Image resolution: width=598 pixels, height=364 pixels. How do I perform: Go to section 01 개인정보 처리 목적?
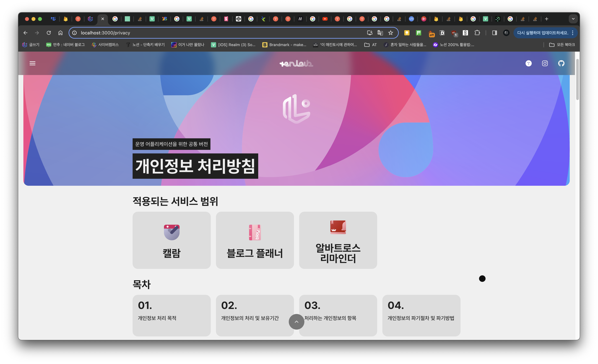pos(171,315)
